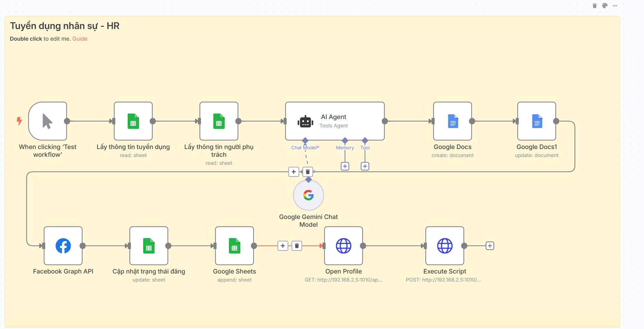Click the 'Lấy thông tin tuyển dụng' sheet node
The image size is (644, 329).
click(x=133, y=121)
